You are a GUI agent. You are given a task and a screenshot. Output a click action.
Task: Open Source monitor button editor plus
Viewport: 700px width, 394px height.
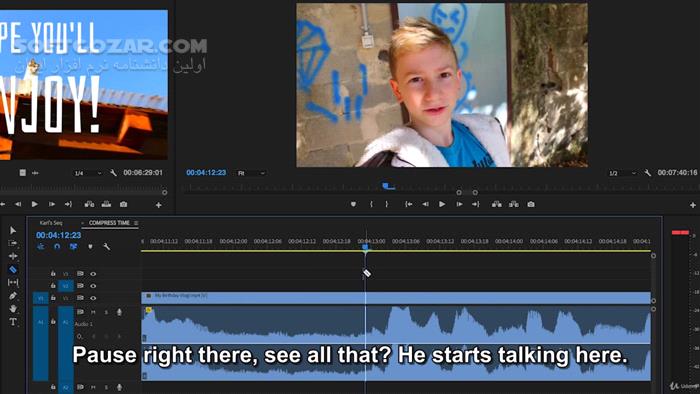158,205
